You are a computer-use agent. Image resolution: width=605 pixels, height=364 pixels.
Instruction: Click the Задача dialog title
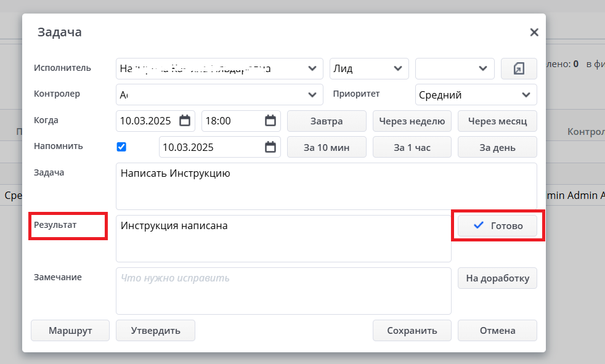tap(59, 33)
